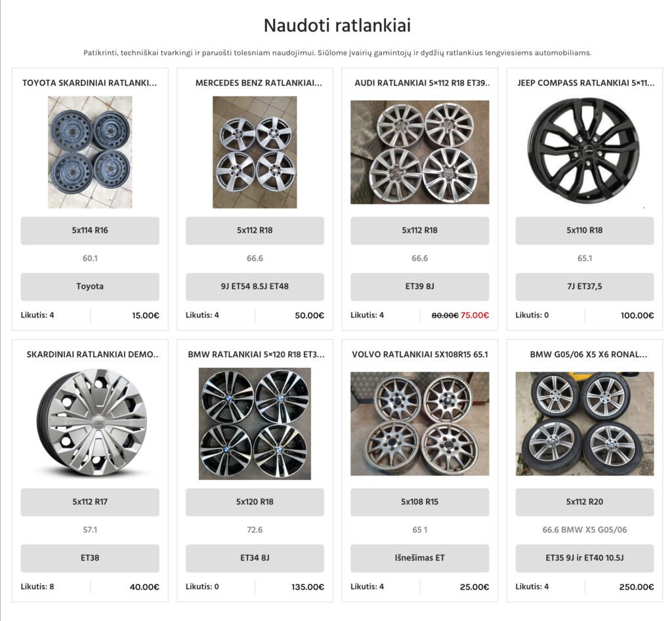Viewport: 672px width, 621px height.
Task: Click the Išnešimas ET button
Action: point(419,558)
